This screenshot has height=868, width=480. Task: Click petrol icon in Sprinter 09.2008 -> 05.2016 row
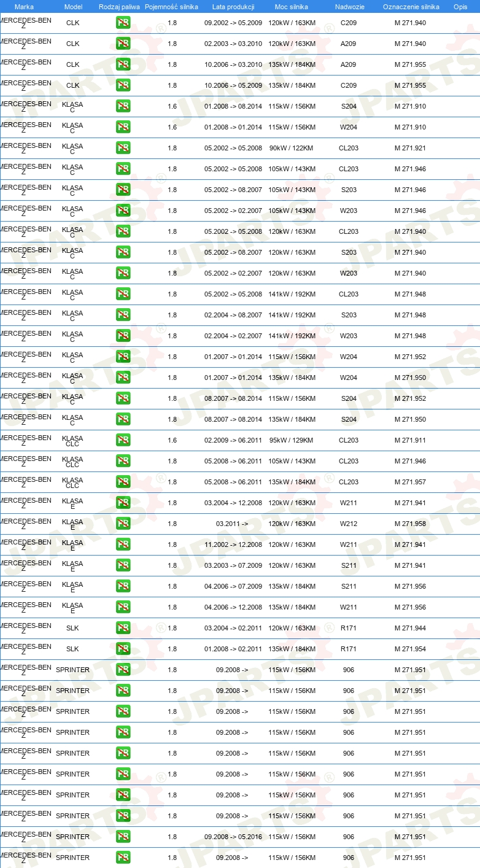click(123, 837)
